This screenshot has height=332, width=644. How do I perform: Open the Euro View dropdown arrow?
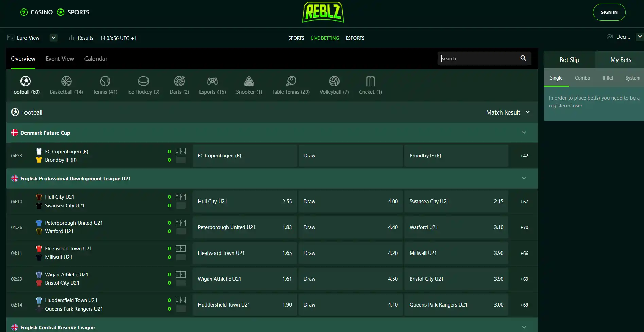tap(54, 38)
